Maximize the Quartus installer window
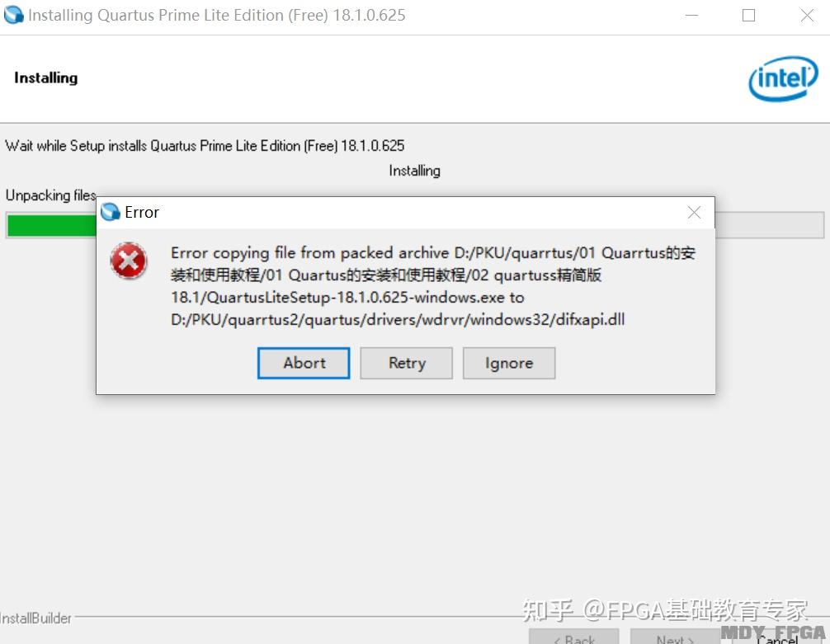This screenshot has height=644, width=830. point(748,16)
